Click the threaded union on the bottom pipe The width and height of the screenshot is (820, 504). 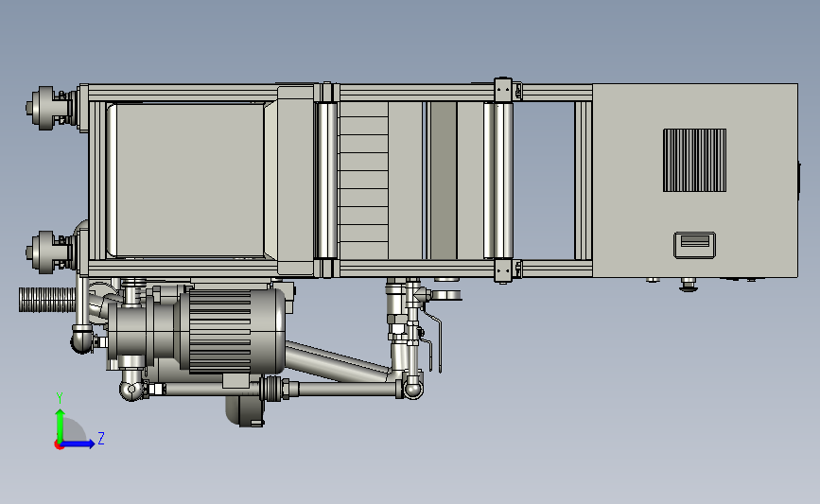coord(275,389)
